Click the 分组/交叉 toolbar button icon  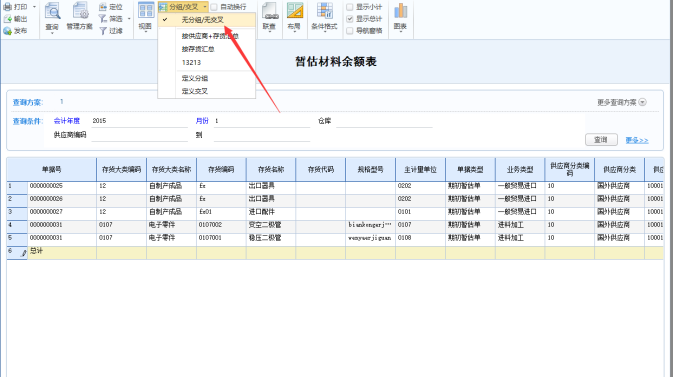[x=163, y=6]
